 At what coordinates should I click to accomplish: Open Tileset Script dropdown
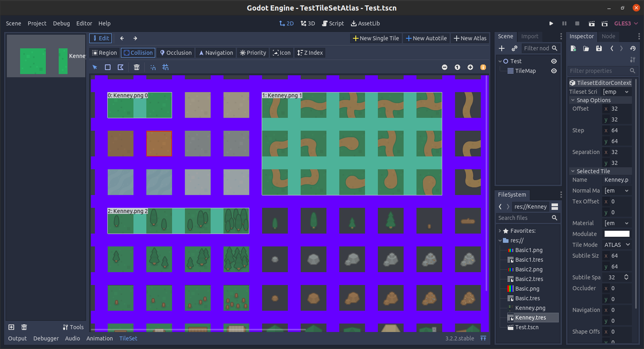617,92
